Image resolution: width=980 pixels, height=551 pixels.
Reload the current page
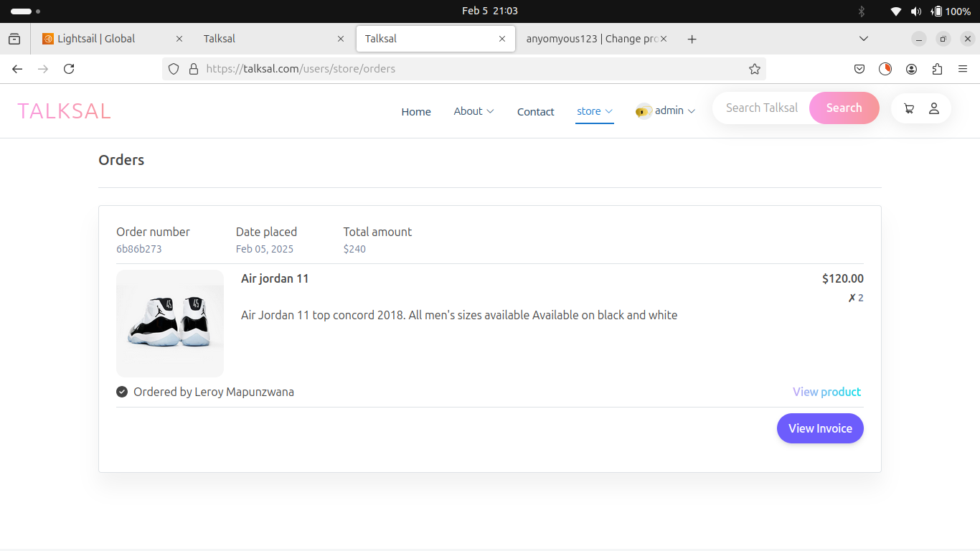click(x=69, y=69)
